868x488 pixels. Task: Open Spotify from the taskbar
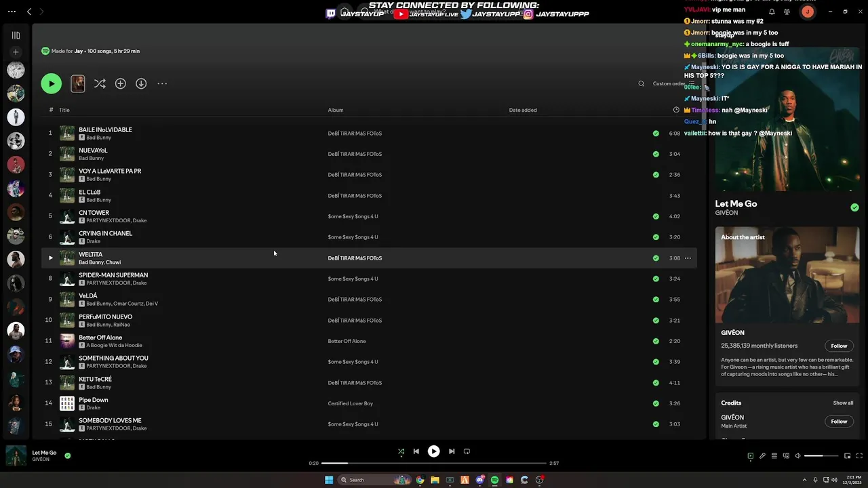494,480
